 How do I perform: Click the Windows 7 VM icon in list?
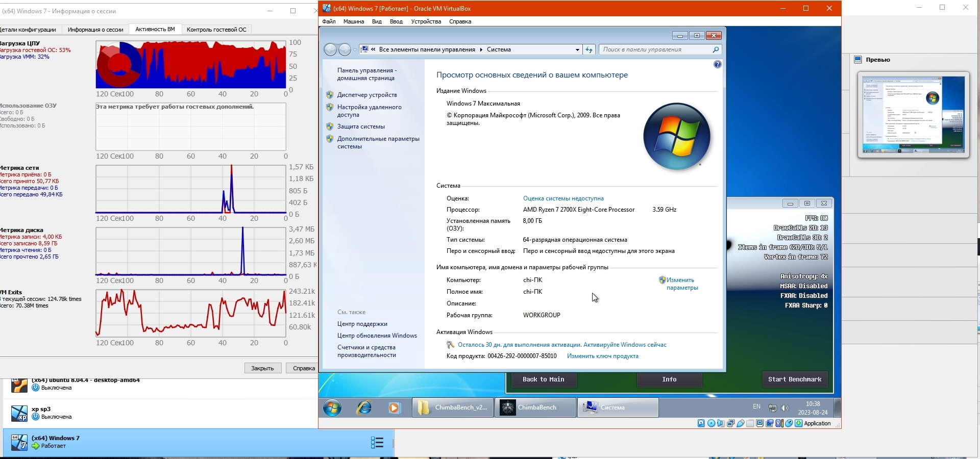[x=19, y=442]
